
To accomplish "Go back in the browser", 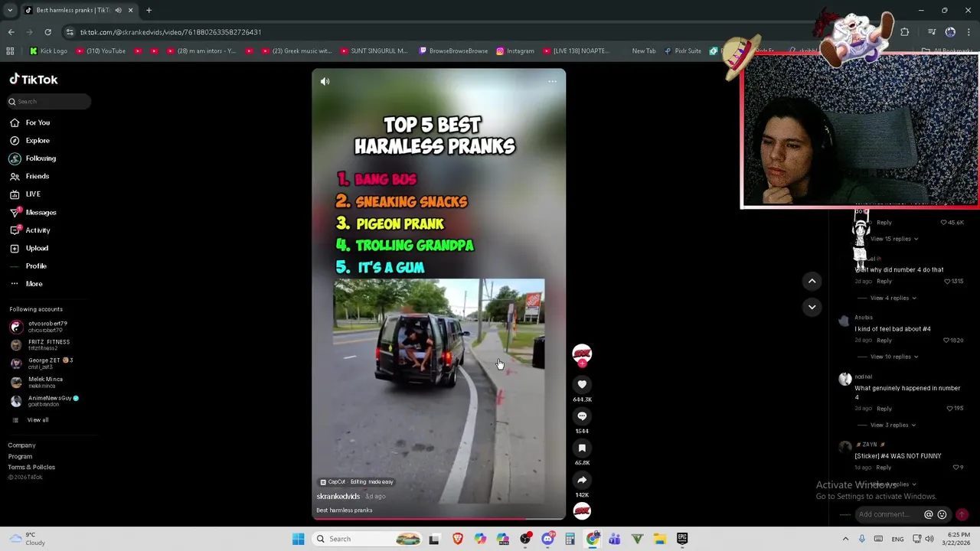I will click(x=11, y=32).
